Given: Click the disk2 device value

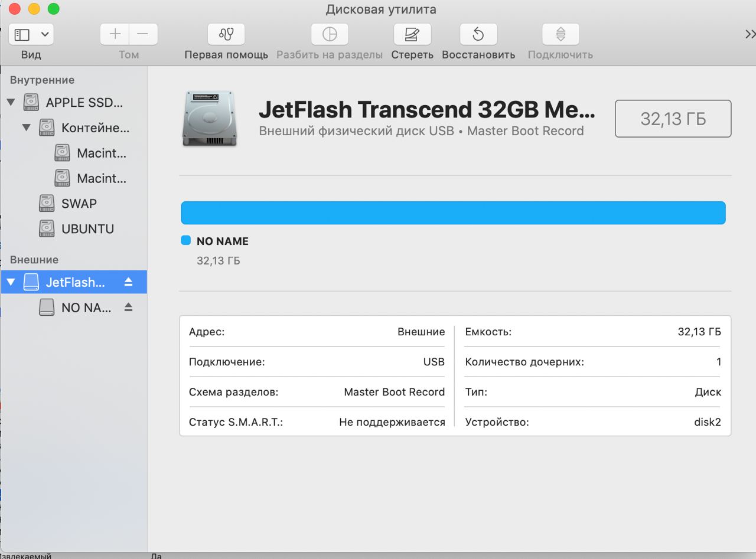Looking at the screenshot, I should (x=708, y=422).
